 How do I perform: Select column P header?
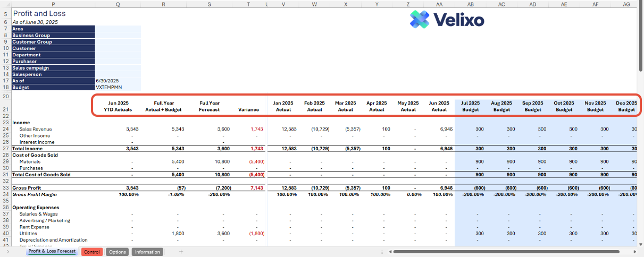[x=53, y=4]
